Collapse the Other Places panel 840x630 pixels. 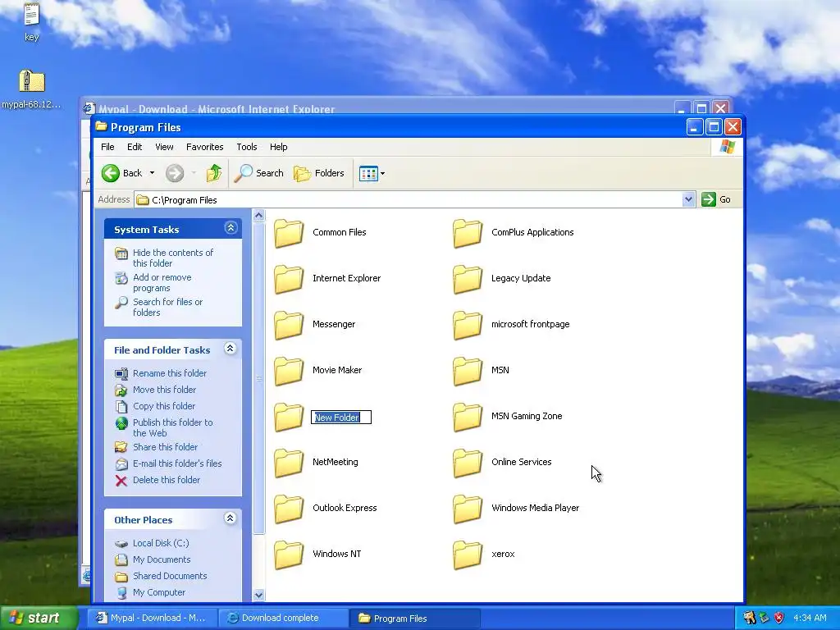click(231, 518)
